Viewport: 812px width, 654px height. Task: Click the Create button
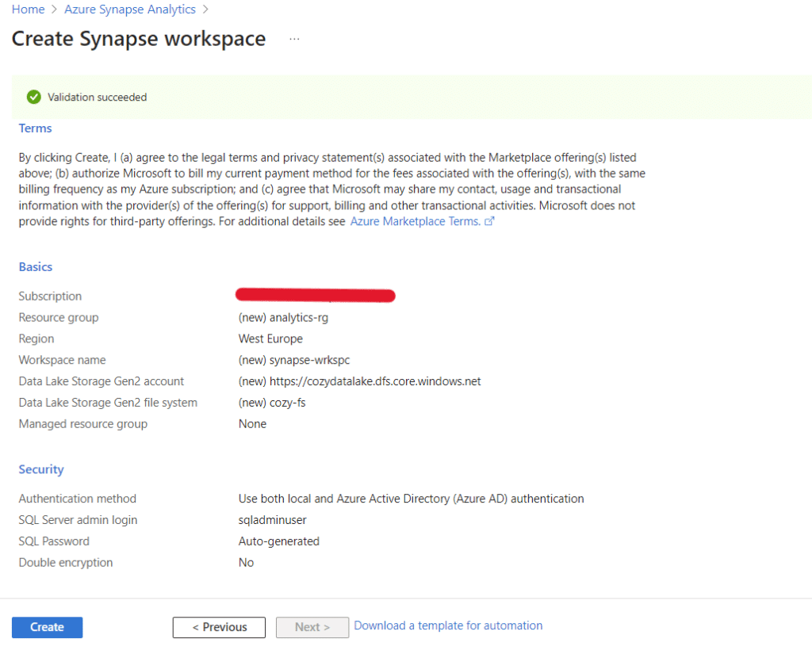coord(47,627)
